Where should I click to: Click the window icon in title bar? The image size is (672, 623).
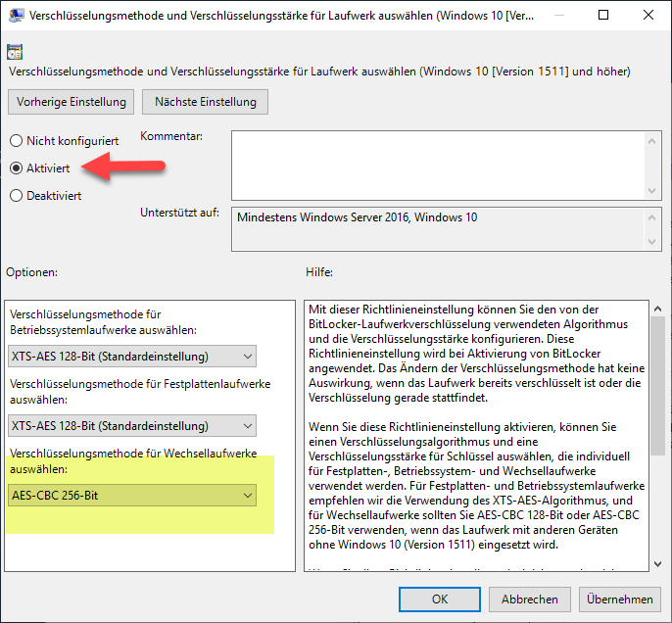click(17, 16)
